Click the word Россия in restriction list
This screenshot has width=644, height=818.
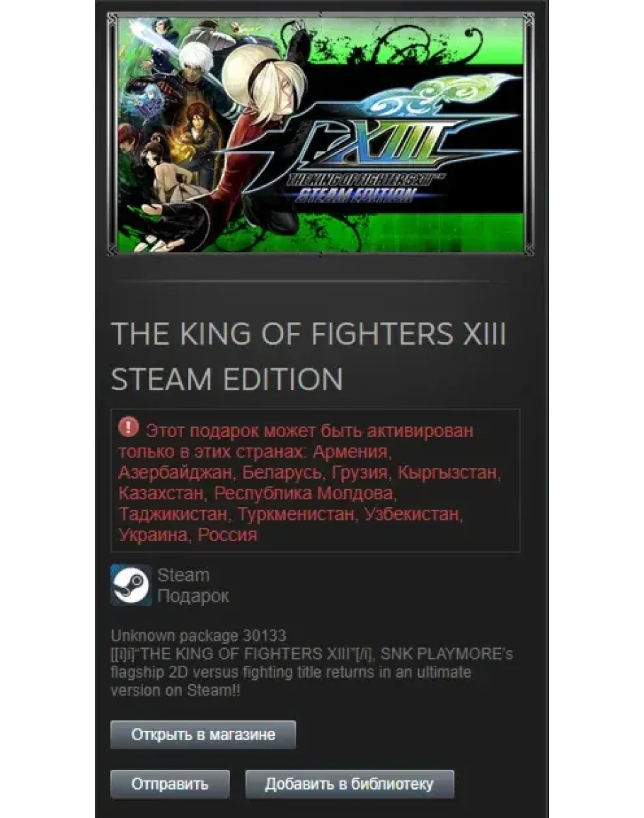227,535
